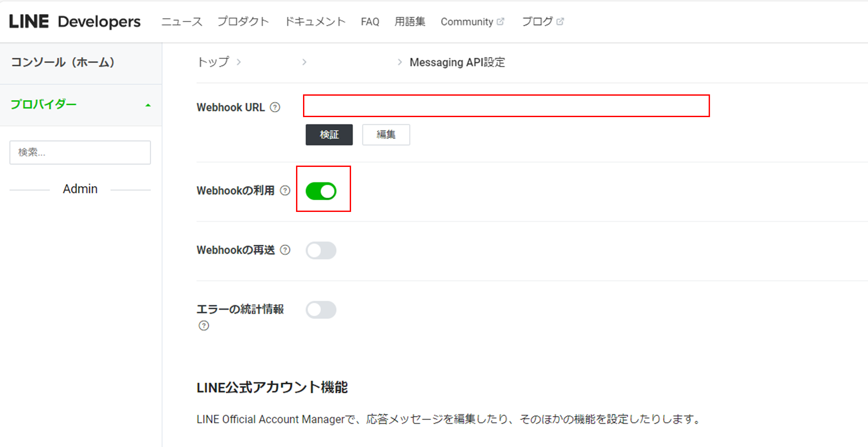
Task: Collapse the プロバイダー section arrow
Action: 148,105
